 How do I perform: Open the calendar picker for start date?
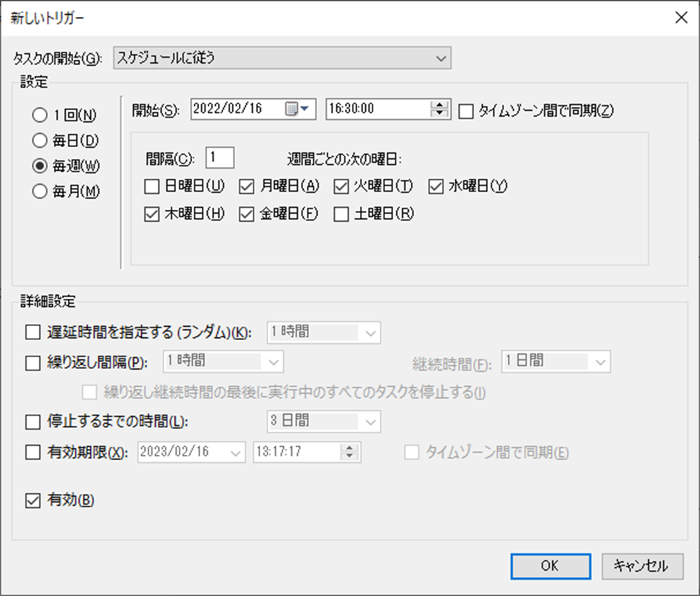297,109
